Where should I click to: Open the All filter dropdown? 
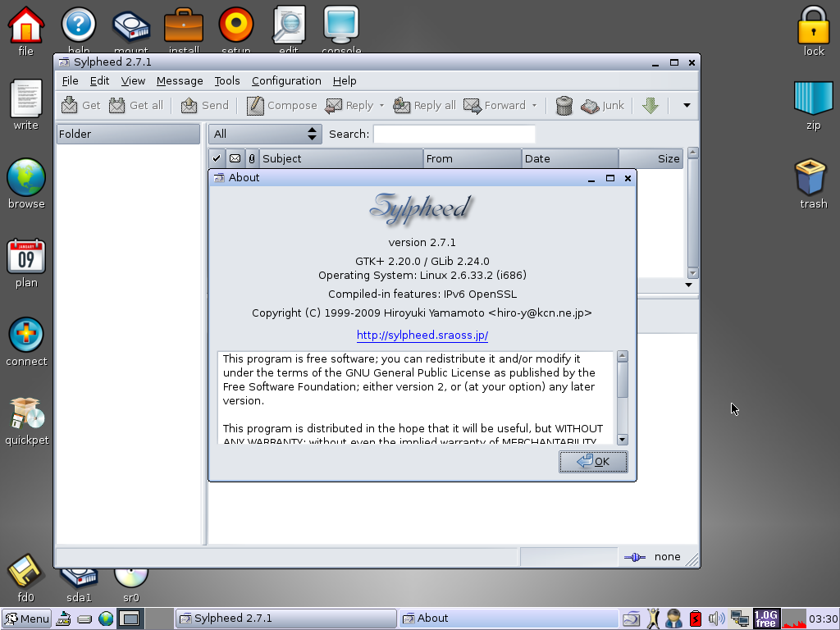click(265, 134)
